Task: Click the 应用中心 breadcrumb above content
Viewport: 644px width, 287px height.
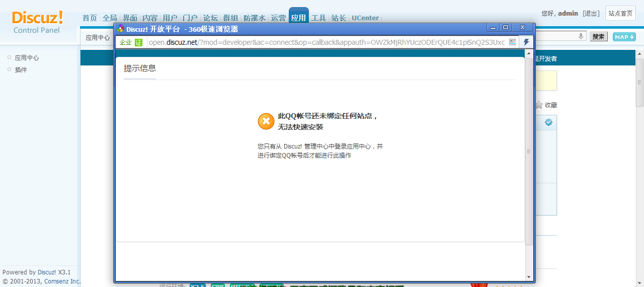Action: point(98,37)
